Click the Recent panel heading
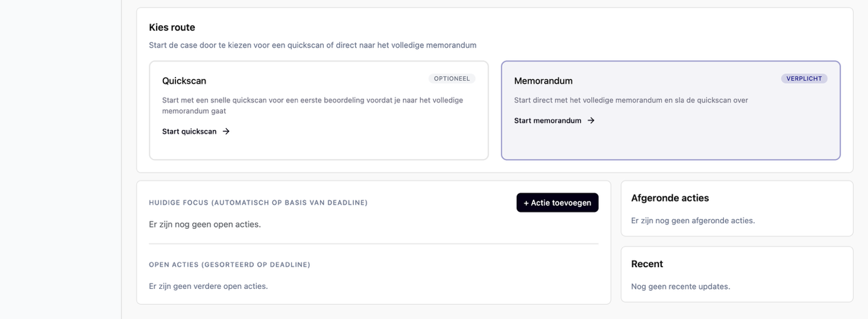868x319 pixels. [647, 264]
